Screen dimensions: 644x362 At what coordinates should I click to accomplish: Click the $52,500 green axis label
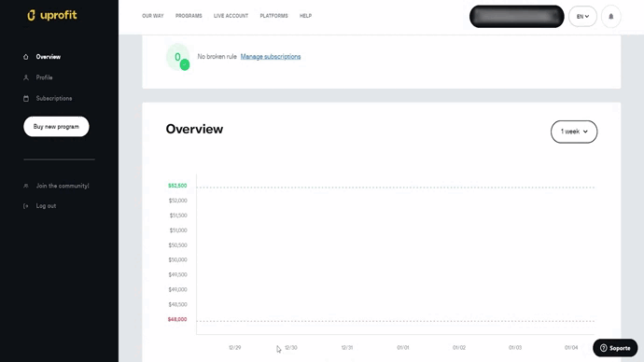click(177, 186)
